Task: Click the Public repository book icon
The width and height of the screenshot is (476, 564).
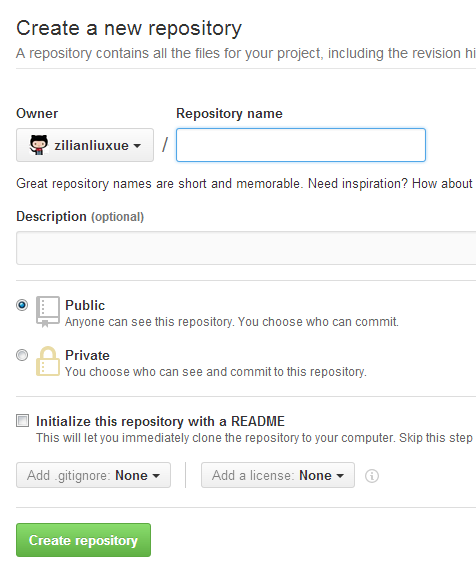Action: (47, 311)
